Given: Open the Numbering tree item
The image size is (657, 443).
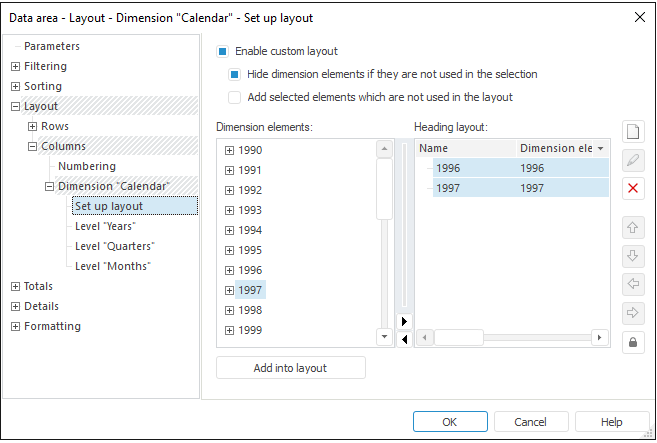Looking at the screenshot, I should [87, 166].
